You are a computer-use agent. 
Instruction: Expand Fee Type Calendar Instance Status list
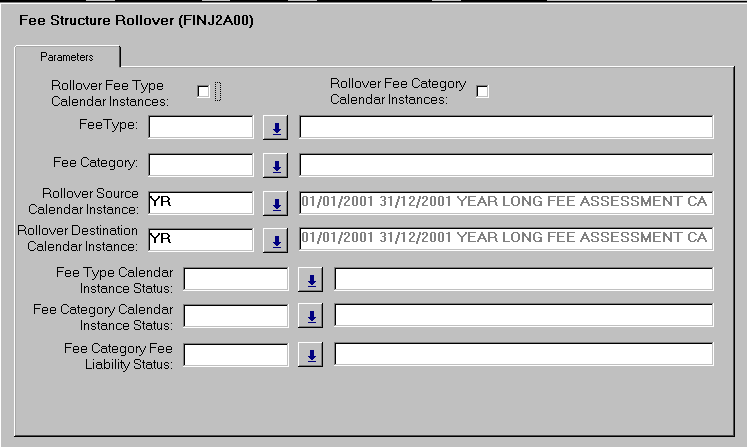311,279
